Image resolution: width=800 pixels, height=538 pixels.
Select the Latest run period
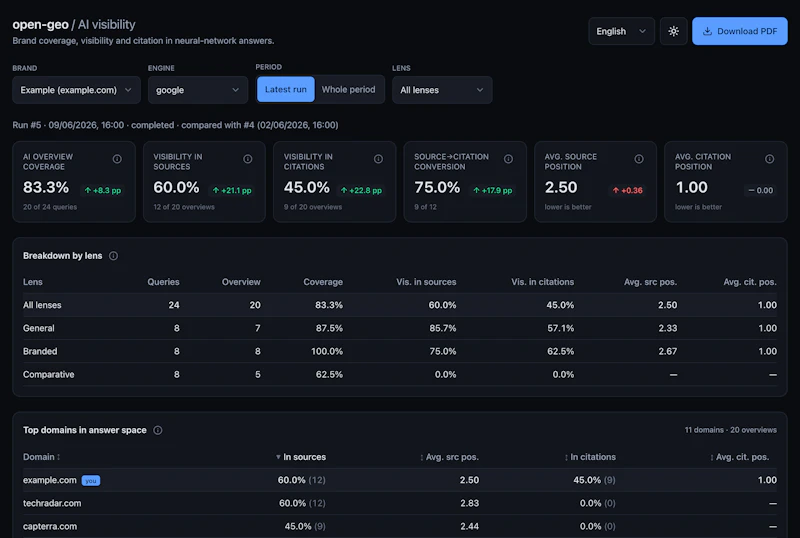pyautogui.click(x=286, y=89)
